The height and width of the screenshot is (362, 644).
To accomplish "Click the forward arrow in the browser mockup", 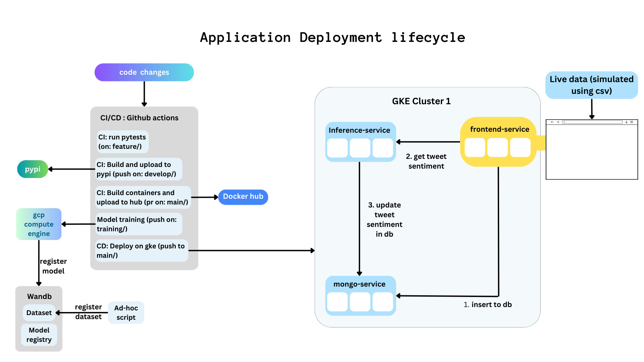I will (558, 122).
